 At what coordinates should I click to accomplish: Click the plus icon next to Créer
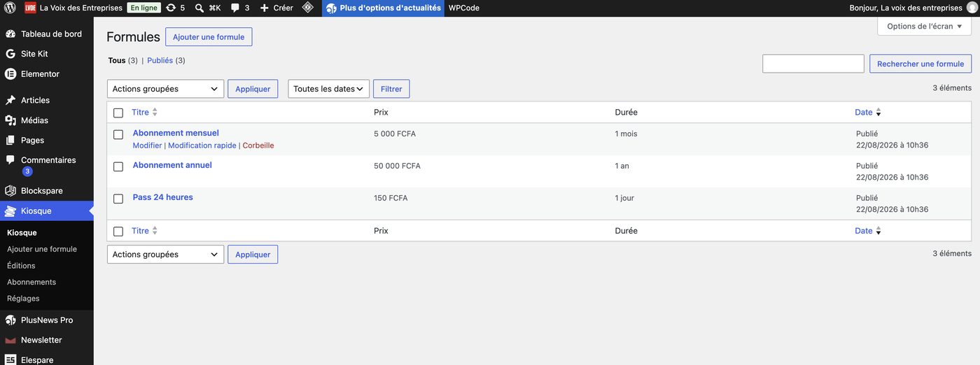264,8
